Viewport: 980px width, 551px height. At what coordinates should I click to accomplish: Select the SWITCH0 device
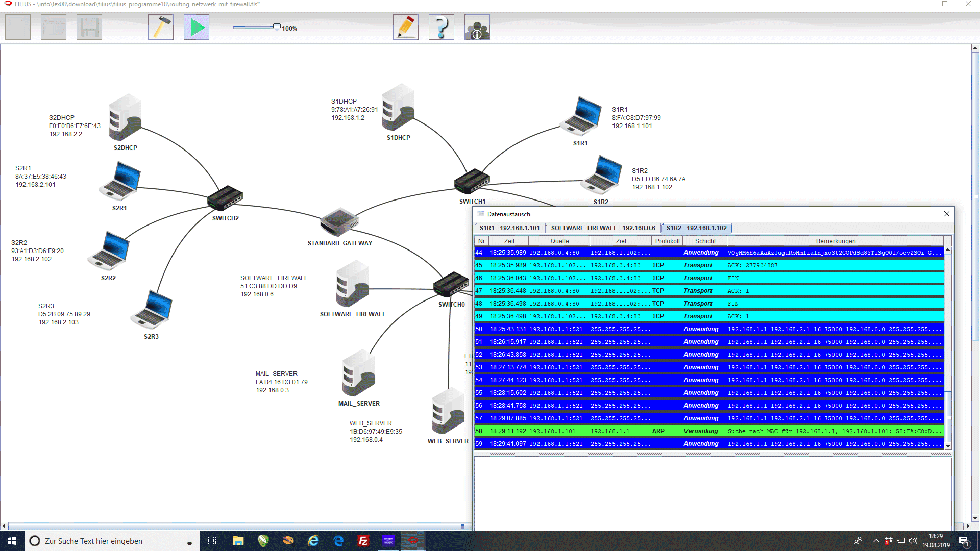click(451, 285)
